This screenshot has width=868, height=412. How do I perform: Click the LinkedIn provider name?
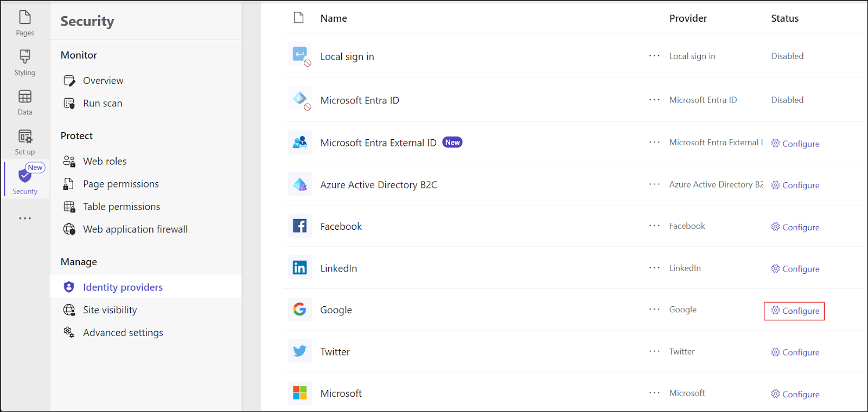point(339,268)
